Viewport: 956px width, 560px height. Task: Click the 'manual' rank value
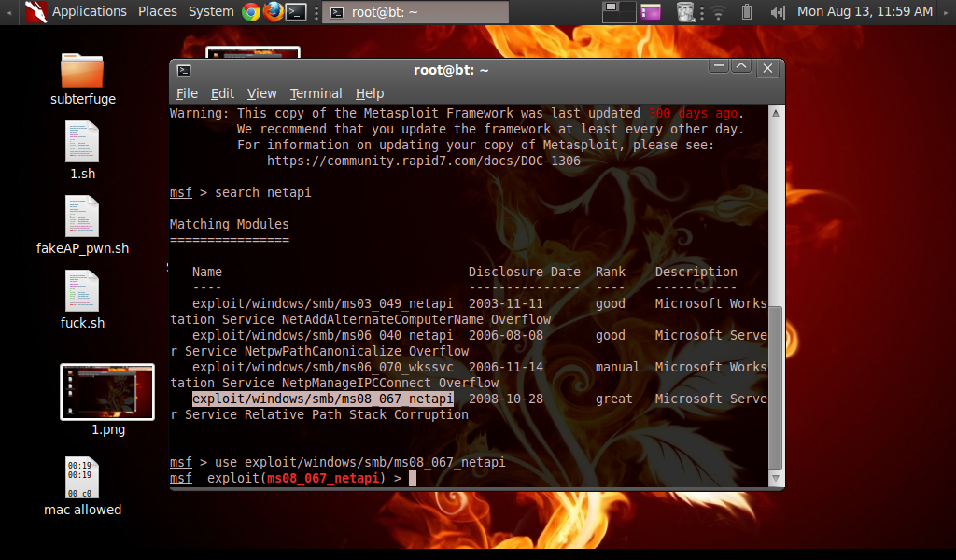(x=618, y=367)
